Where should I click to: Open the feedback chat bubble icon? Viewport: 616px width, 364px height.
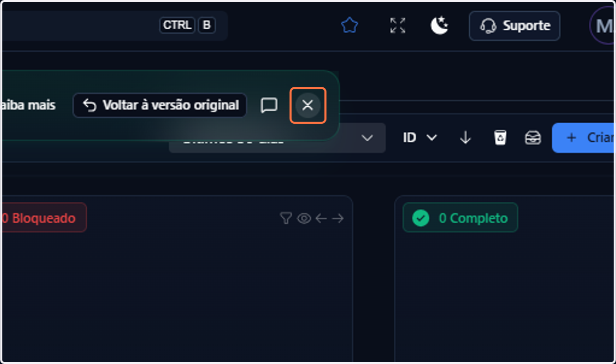pyautogui.click(x=268, y=105)
